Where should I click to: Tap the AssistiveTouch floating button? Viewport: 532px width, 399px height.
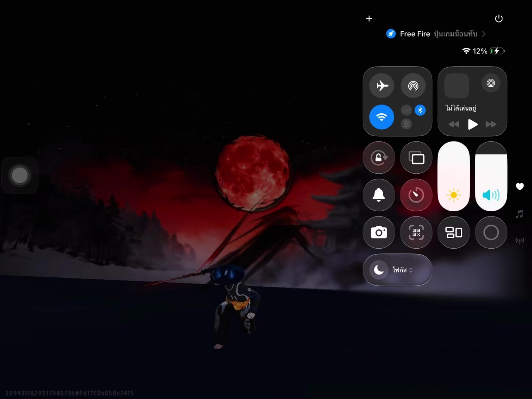pos(20,175)
